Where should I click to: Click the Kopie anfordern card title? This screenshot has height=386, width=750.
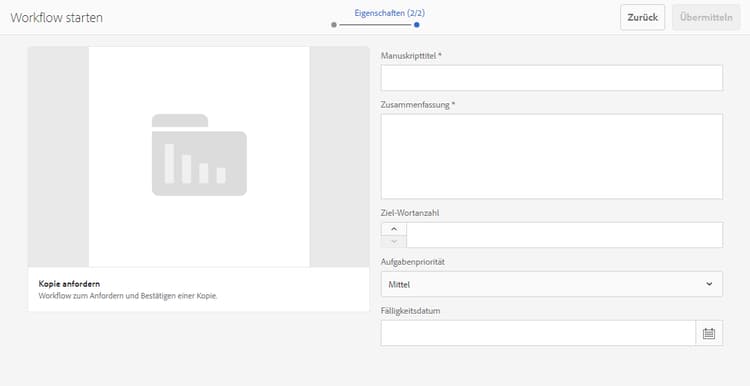pos(69,284)
